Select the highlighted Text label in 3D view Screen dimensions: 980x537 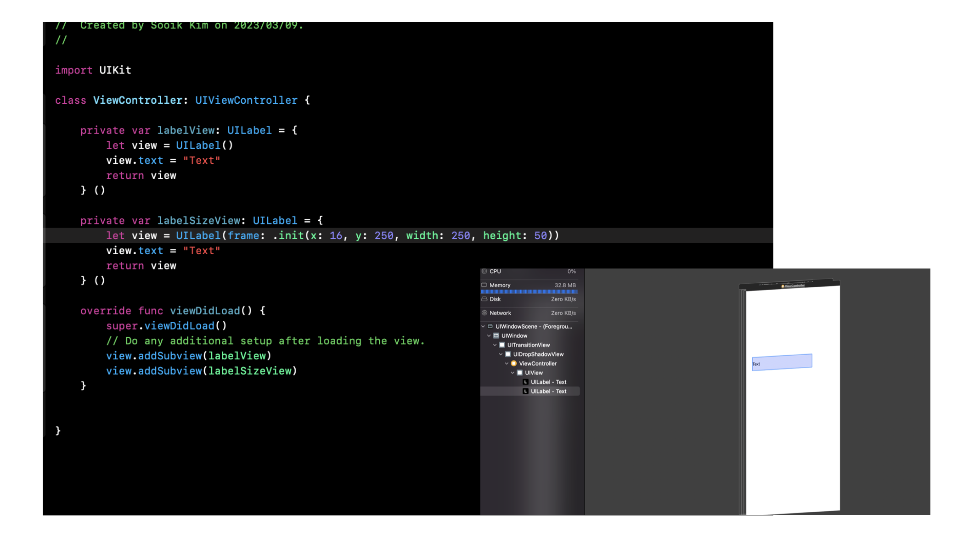[782, 362]
